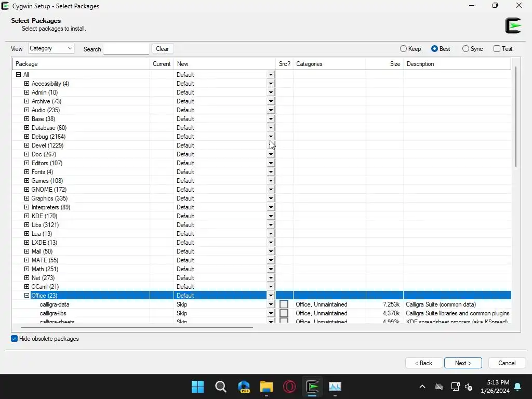532x399 pixels.
Task: Expand the Math category
Action: [27, 269]
